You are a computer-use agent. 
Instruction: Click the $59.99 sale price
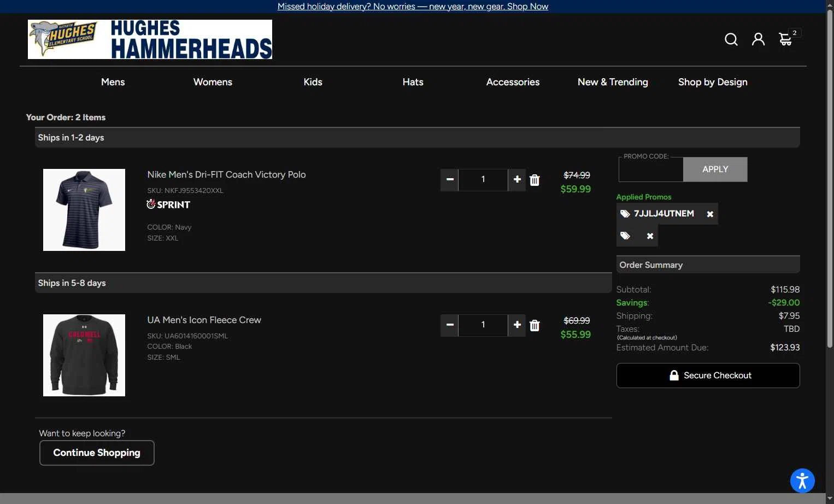point(575,189)
